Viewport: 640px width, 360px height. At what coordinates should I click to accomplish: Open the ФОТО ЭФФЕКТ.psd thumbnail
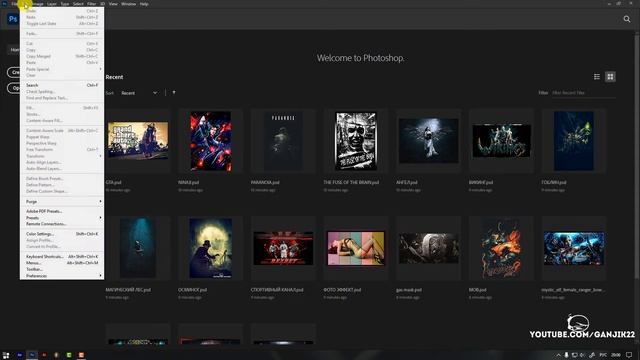click(x=356, y=248)
